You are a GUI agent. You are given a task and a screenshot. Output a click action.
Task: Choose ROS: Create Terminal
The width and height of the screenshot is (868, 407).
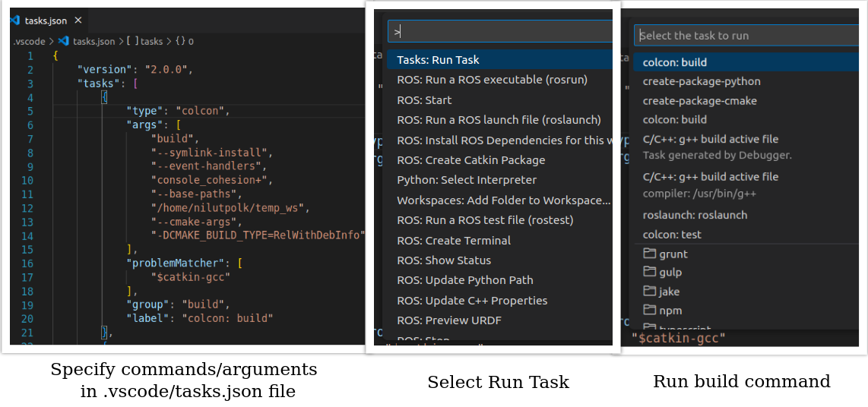[x=499, y=241]
